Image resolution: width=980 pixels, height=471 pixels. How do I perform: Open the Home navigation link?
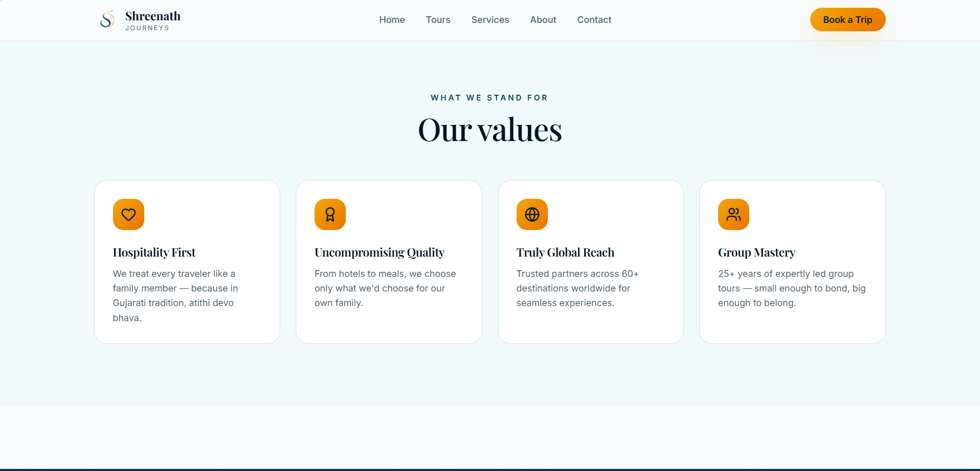tap(392, 20)
